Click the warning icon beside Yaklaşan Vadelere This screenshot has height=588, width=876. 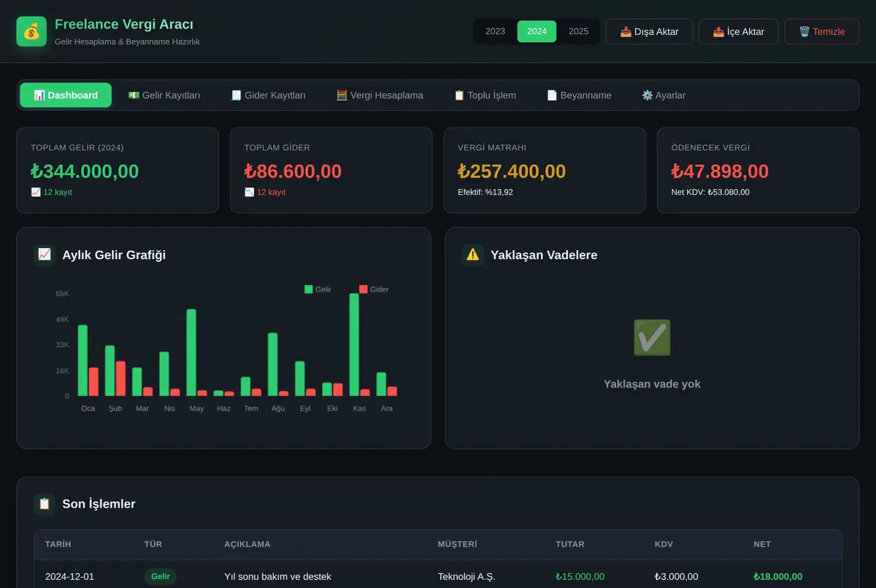click(x=473, y=255)
